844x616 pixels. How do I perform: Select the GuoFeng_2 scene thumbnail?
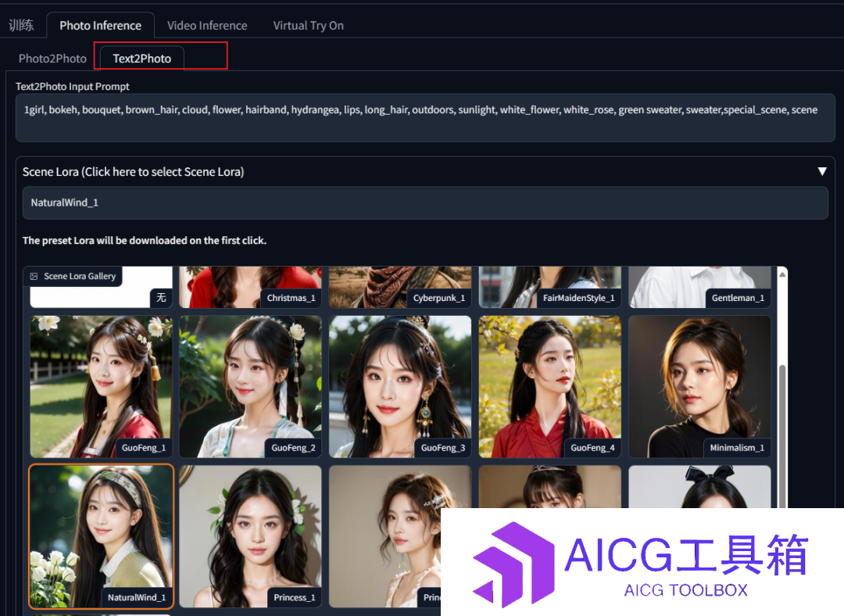[x=250, y=387]
